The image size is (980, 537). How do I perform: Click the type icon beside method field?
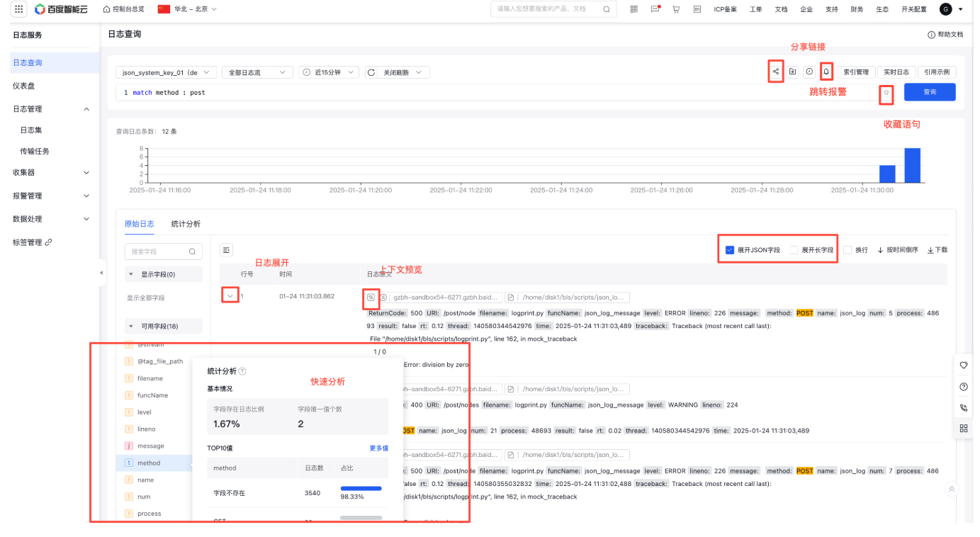click(x=129, y=463)
